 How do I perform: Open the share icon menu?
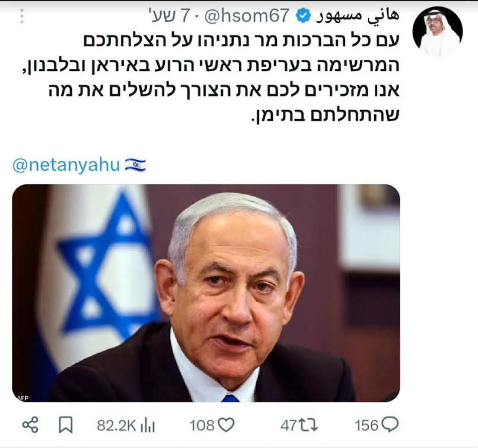30,424
